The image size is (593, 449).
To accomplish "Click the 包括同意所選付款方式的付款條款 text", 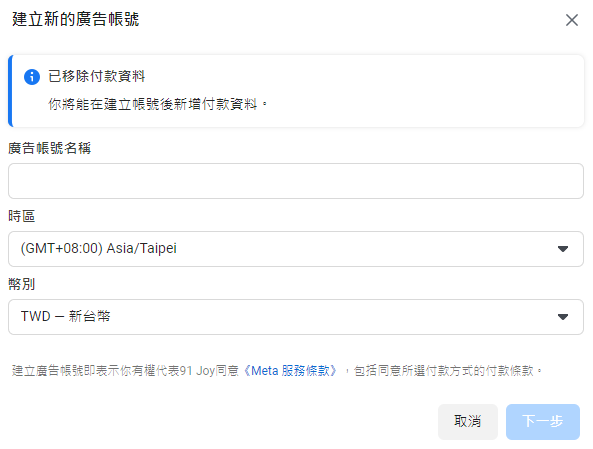I will pos(443,370).
